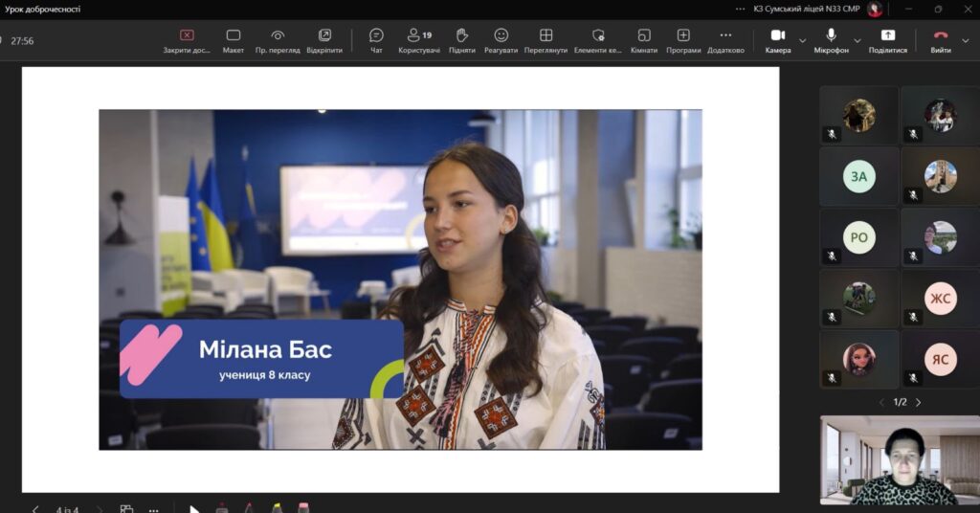Image resolution: width=980 pixels, height=513 pixels.
Task: Click the Поділитися share screen icon
Action: pyautogui.click(x=887, y=40)
